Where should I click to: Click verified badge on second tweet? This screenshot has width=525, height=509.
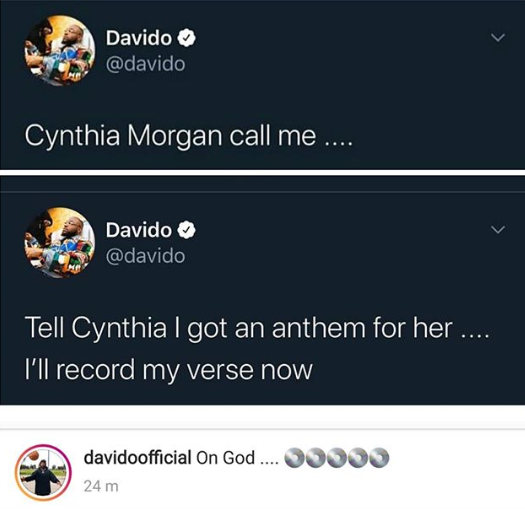(x=186, y=230)
